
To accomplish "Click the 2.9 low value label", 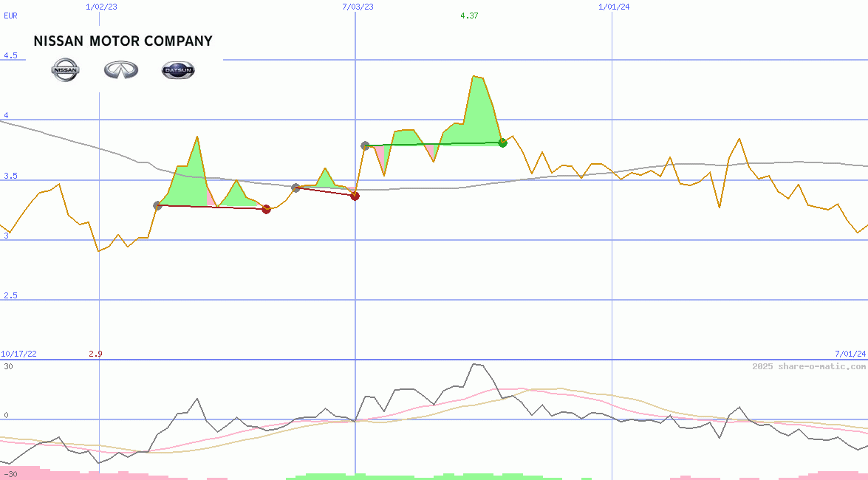I will click(x=95, y=354).
